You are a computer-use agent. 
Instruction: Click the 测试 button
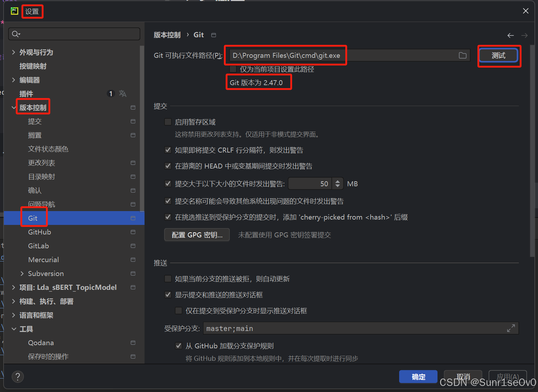pos(498,55)
